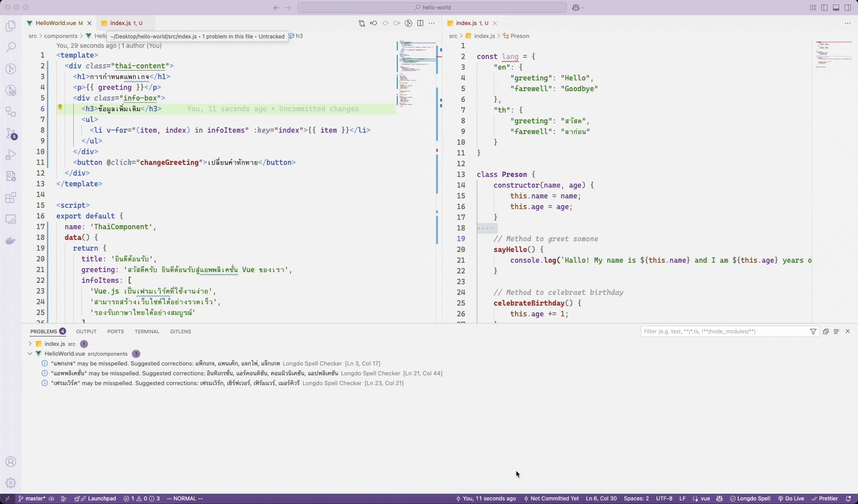Open Manage gear icon at bottom left
858x504 pixels.
click(11, 483)
